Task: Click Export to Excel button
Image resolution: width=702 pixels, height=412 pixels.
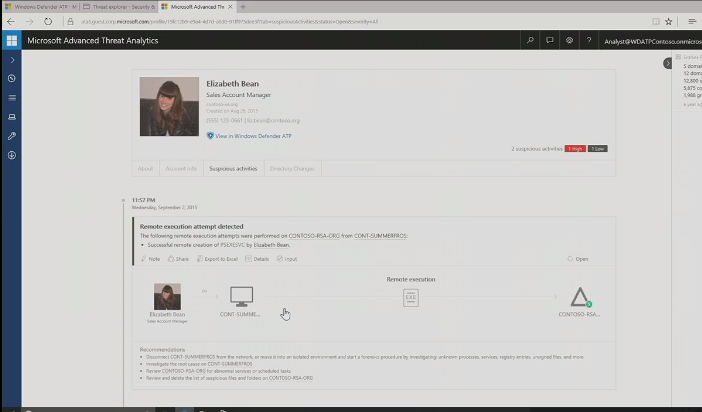Action: click(x=221, y=258)
